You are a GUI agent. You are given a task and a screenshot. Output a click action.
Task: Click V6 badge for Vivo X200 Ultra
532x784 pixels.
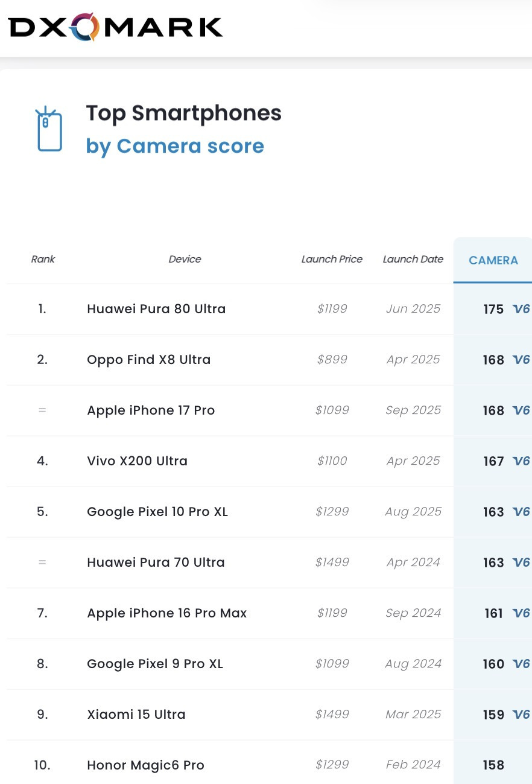point(521,461)
